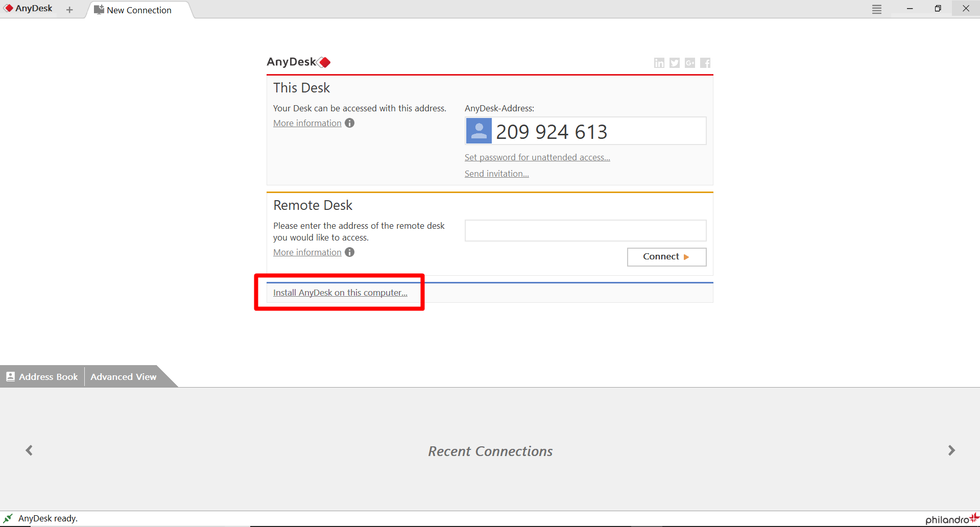Click the info icon under This Desk
The height and width of the screenshot is (527, 980).
point(349,123)
